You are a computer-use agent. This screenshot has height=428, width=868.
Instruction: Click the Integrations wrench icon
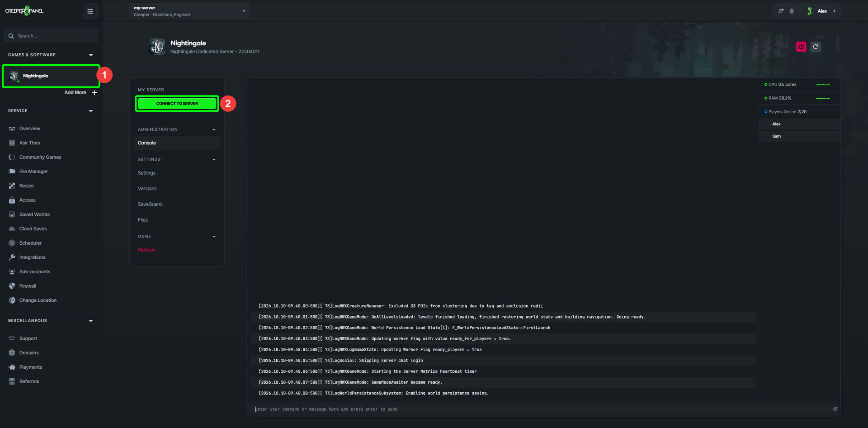click(12, 257)
